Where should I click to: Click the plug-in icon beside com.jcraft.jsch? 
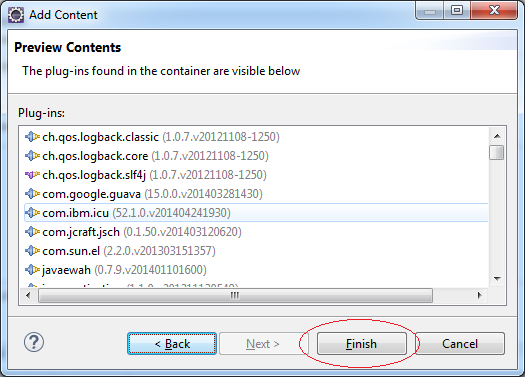click(x=32, y=232)
